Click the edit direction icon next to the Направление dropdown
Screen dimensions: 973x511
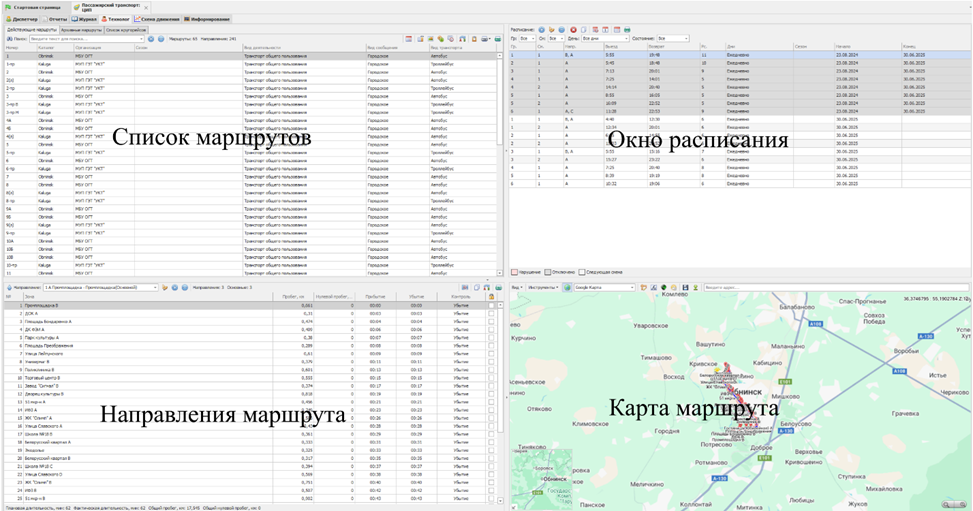point(165,287)
